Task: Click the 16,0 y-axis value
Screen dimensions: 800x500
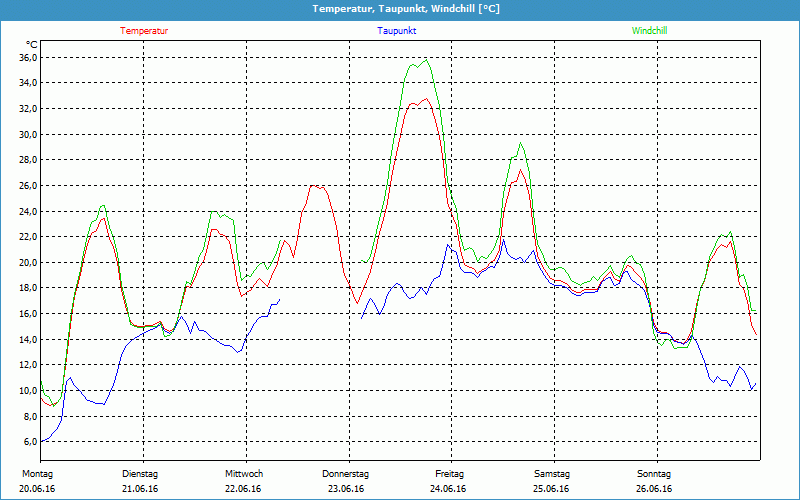Action: (x=29, y=314)
